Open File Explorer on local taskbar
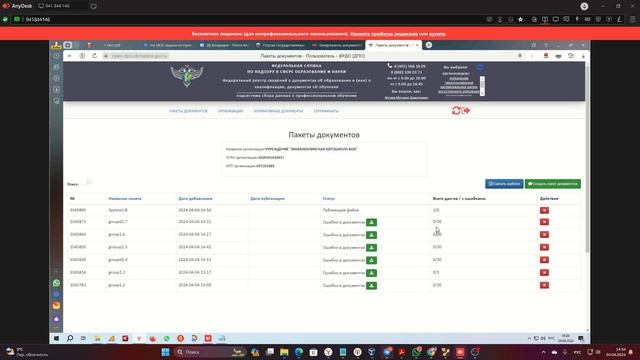640x360 pixels. [284, 352]
